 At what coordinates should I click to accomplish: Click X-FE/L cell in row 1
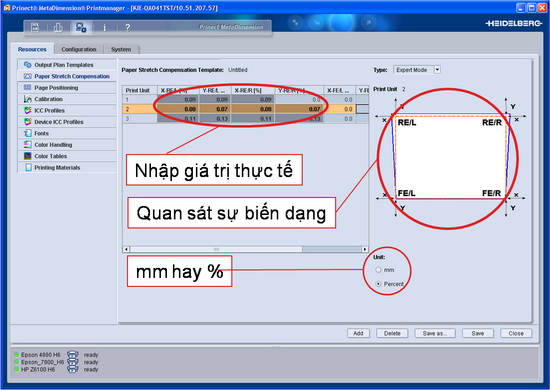click(x=339, y=100)
